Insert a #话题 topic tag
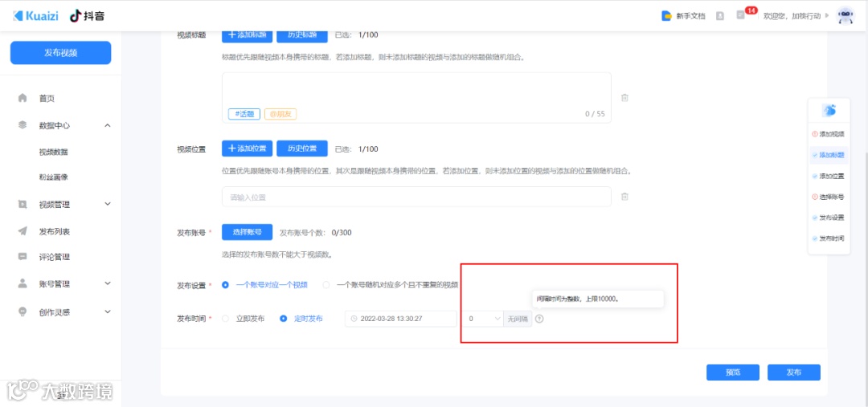This screenshot has height=407, width=868. coord(244,114)
